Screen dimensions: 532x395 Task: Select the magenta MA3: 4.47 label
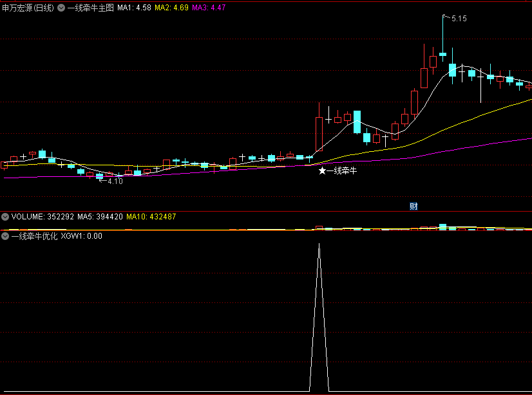209,8
